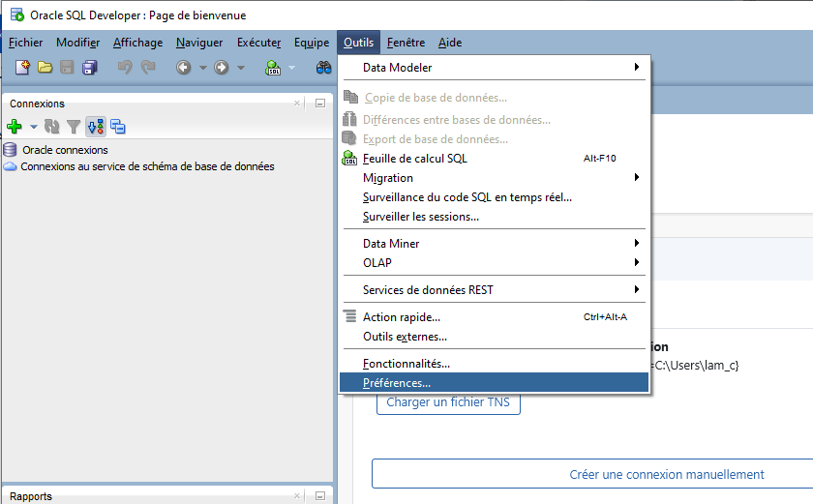The width and height of the screenshot is (813, 504).
Task: Click the green plus New Connection icon
Action: pos(15,127)
